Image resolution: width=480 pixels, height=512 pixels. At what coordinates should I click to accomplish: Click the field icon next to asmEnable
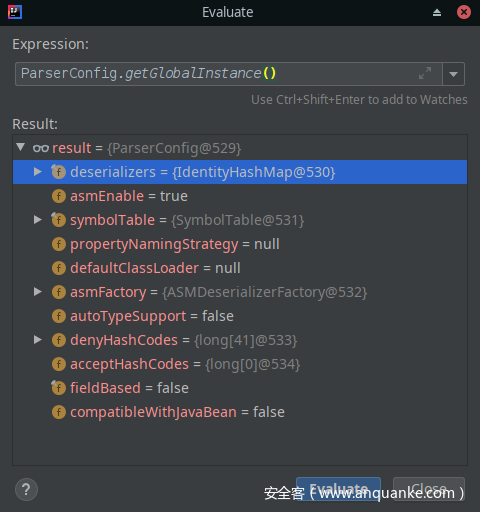point(59,196)
